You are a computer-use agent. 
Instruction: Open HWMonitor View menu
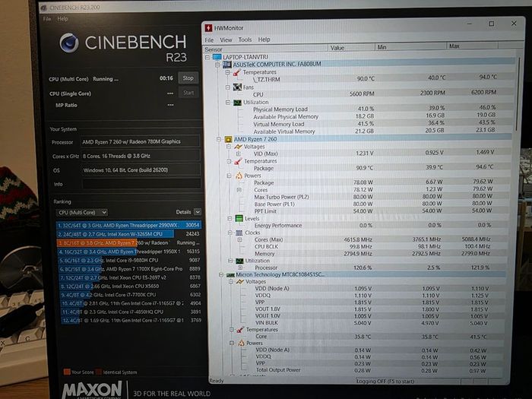pos(226,40)
